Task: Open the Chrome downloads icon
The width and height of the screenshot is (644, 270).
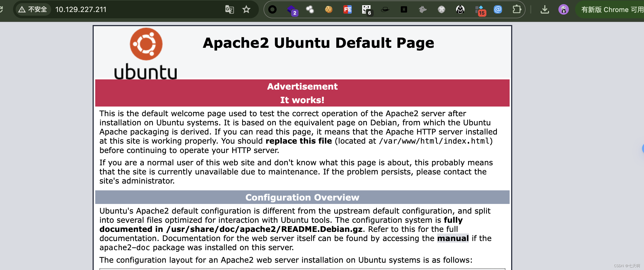Action: pyautogui.click(x=545, y=10)
